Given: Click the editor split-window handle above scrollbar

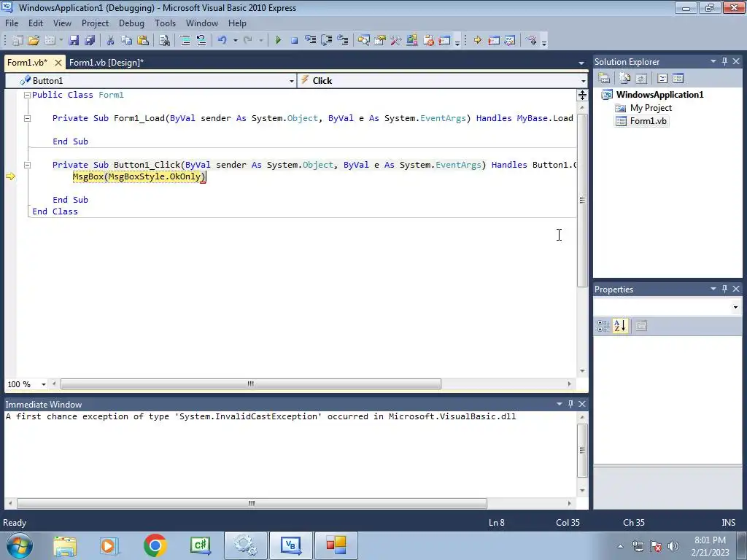Looking at the screenshot, I should [x=582, y=96].
